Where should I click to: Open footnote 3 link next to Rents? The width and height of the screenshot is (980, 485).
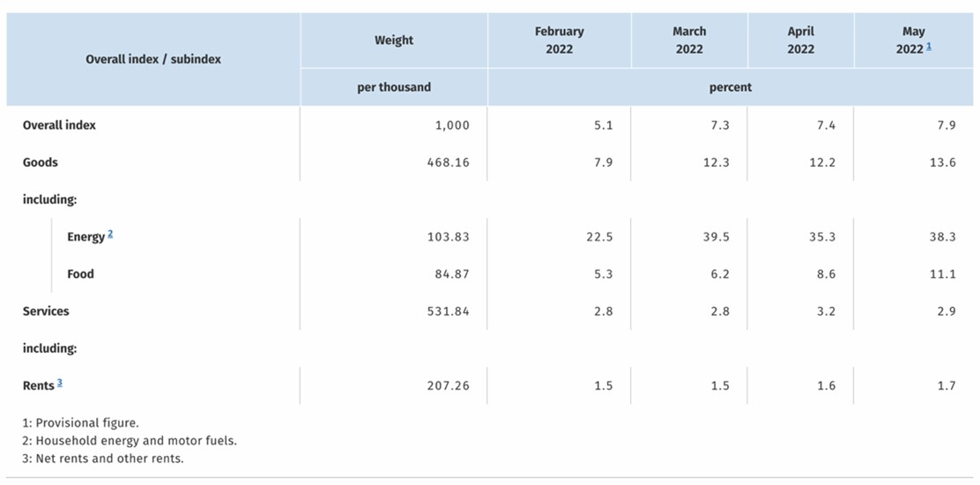tap(59, 383)
